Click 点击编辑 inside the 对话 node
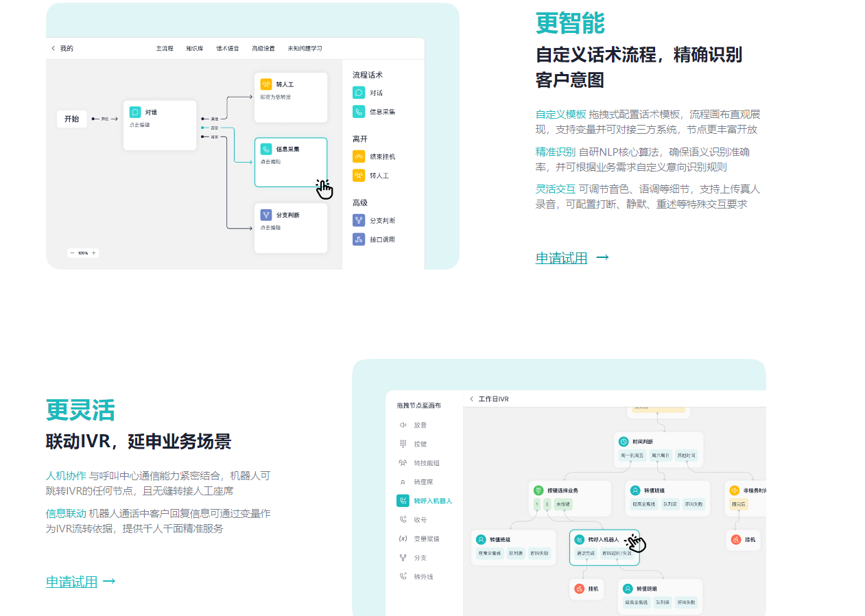This screenshot has height=616, width=865. coord(139,125)
